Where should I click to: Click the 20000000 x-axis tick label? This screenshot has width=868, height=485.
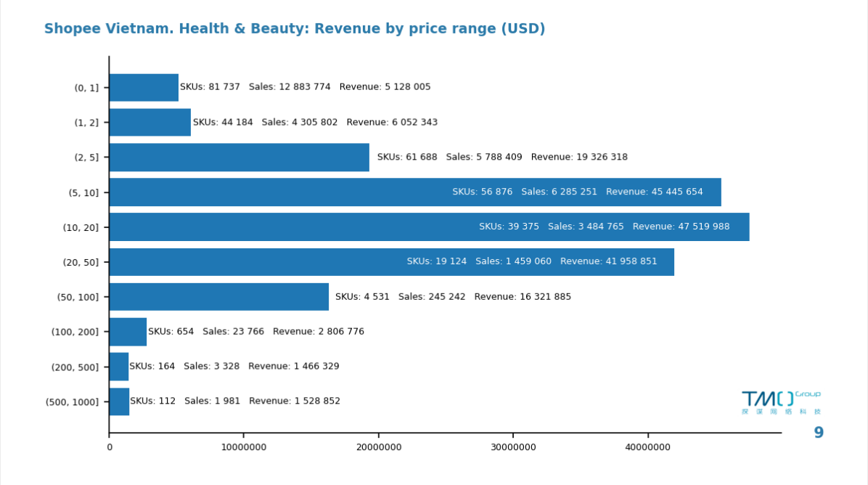pyautogui.click(x=379, y=447)
